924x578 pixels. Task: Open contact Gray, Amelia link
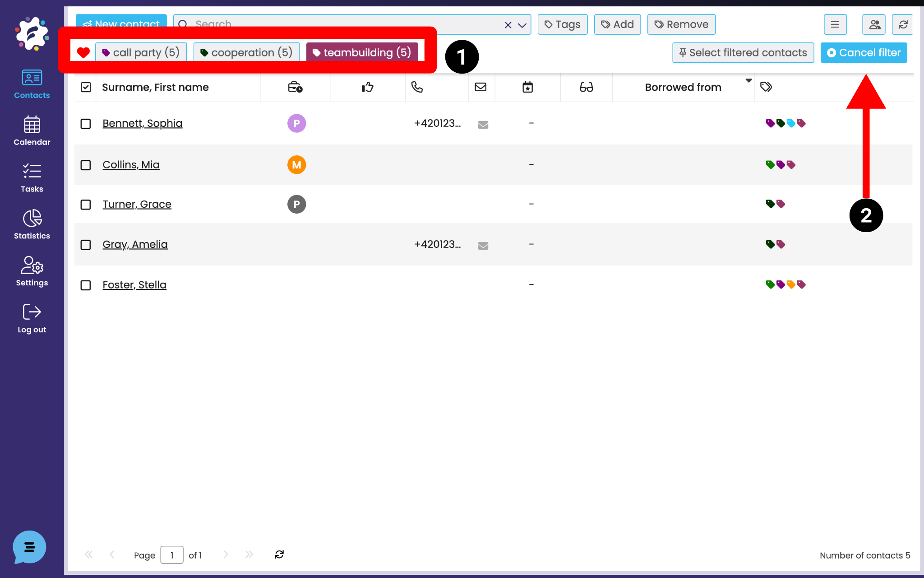135,244
